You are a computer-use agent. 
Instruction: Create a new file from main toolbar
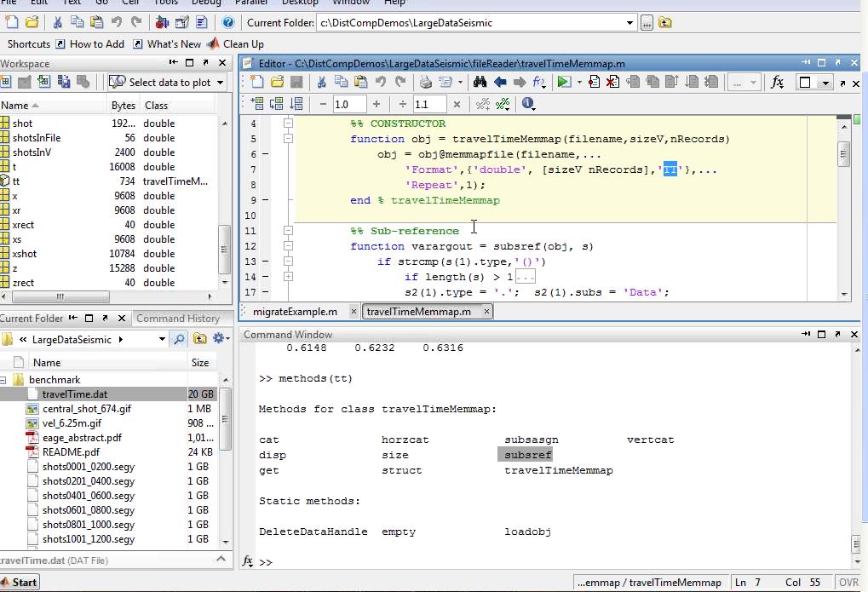point(12,23)
